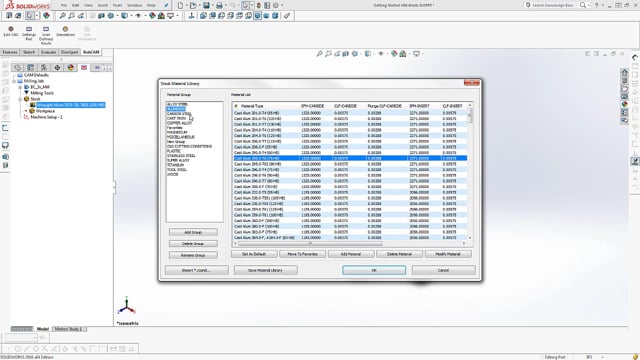Click the View Settings monitor icon in toolbar
The height and width of the screenshot is (360, 640).
click(x=171, y=16)
